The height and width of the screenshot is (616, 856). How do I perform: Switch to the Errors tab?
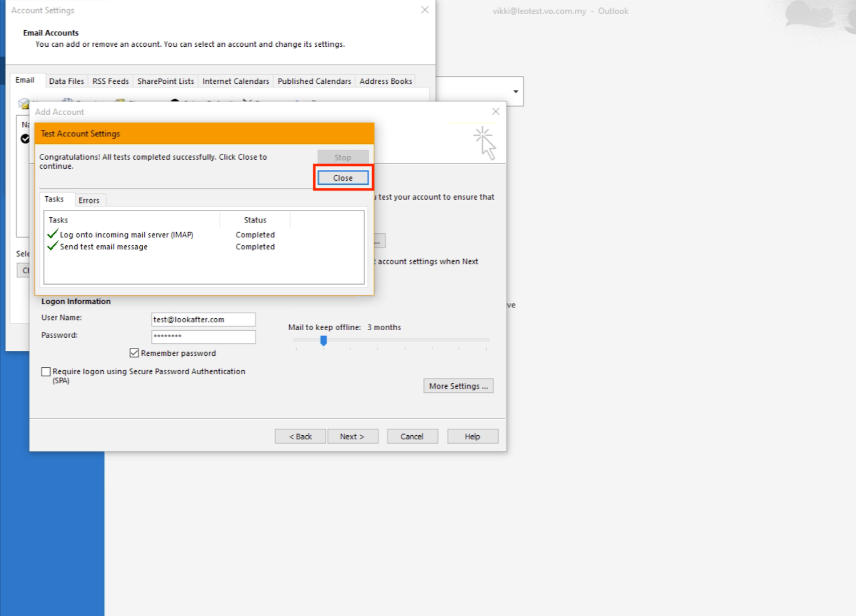[x=89, y=200]
